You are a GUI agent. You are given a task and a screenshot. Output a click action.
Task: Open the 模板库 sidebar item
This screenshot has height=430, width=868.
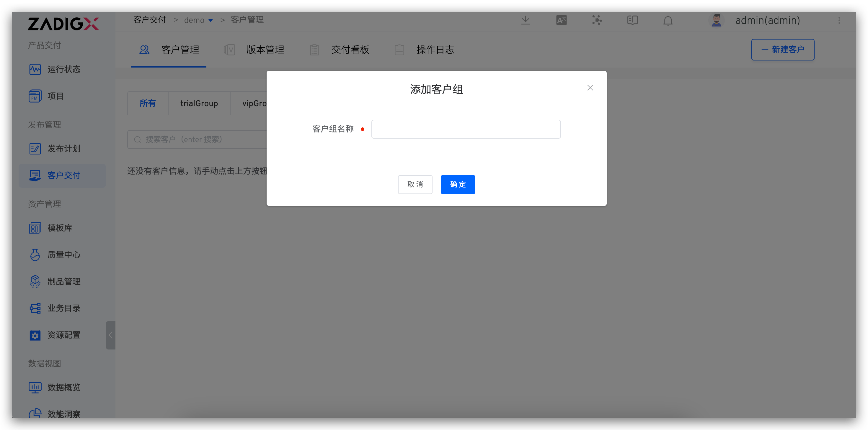[x=59, y=228]
